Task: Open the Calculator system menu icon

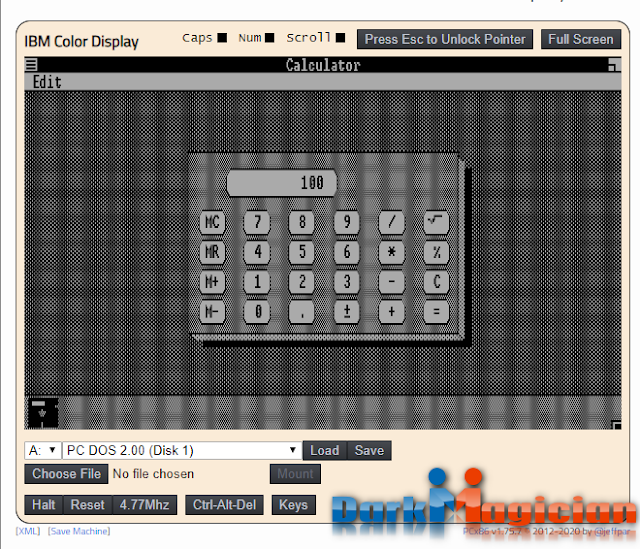Action: pos(31,65)
